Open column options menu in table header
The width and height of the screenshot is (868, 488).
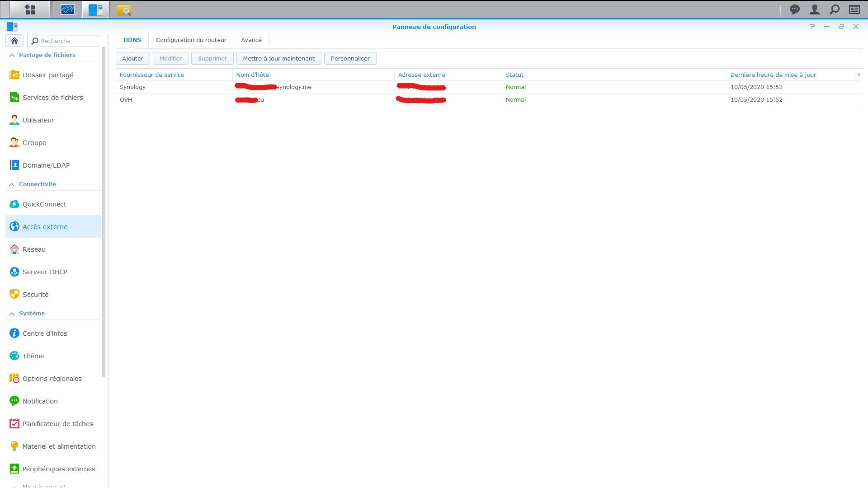859,75
